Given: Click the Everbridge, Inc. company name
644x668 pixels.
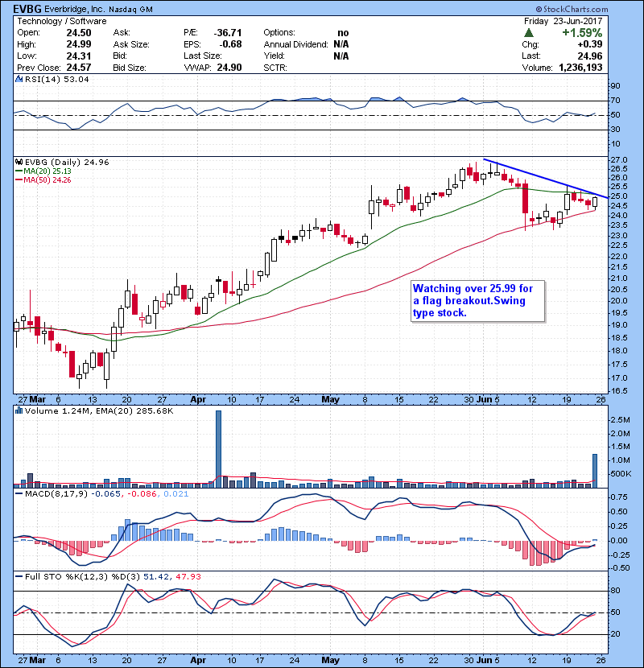Looking at the screenshot, I should (75, 10).
